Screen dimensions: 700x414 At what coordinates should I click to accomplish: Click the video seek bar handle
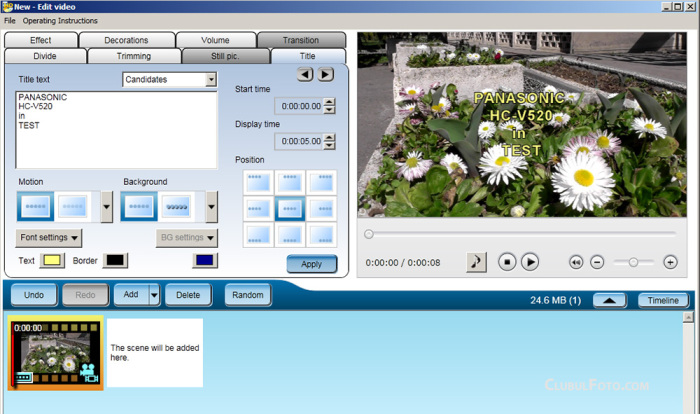(x=369, y=234)
